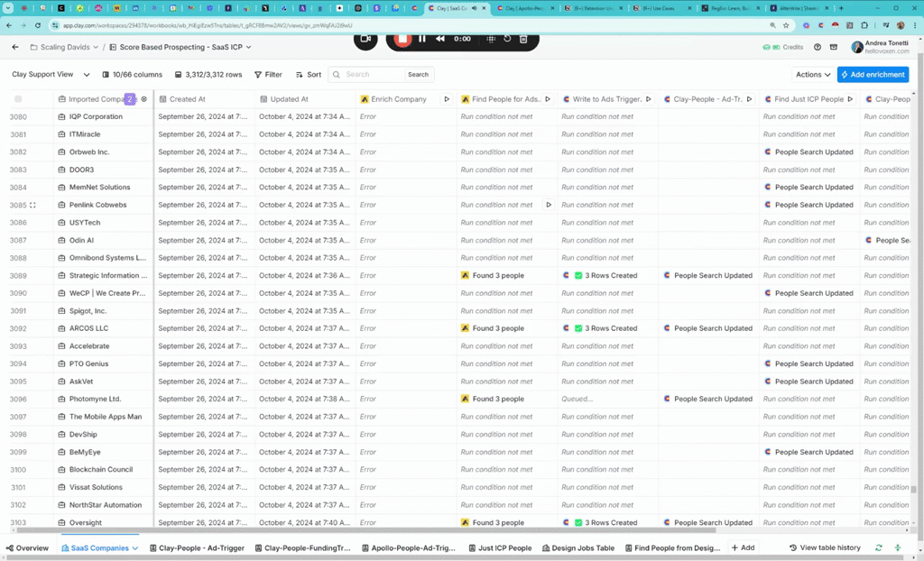Image resolution: width=924 pixels, height=561 pixels.
Task: Open the Design Jobs Table tab
Action: 577,547
